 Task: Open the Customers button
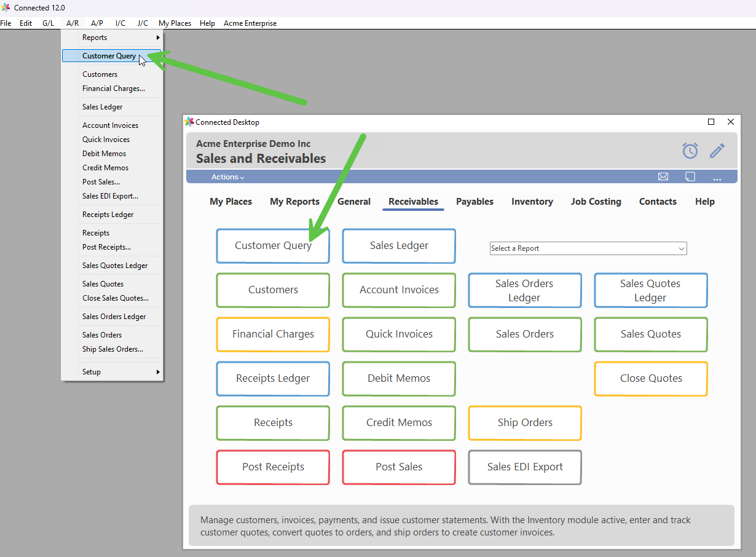273,290
